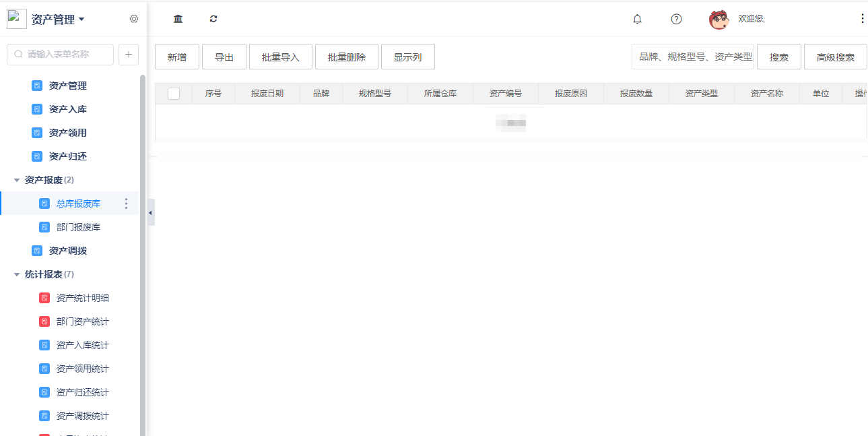Screen dimensions: 868x436
Task: Add a new form with plus button
Action: [129, 55]
